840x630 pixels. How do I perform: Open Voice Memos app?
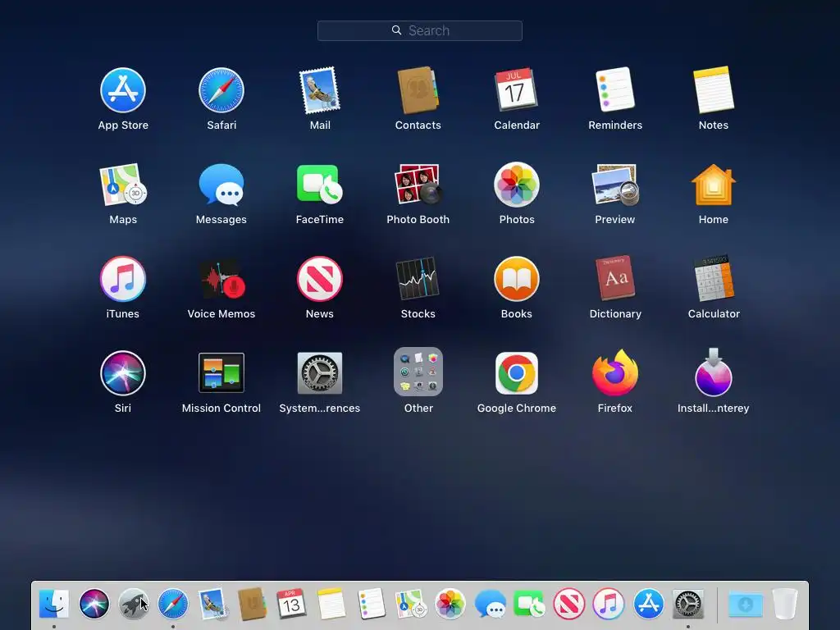221,279
